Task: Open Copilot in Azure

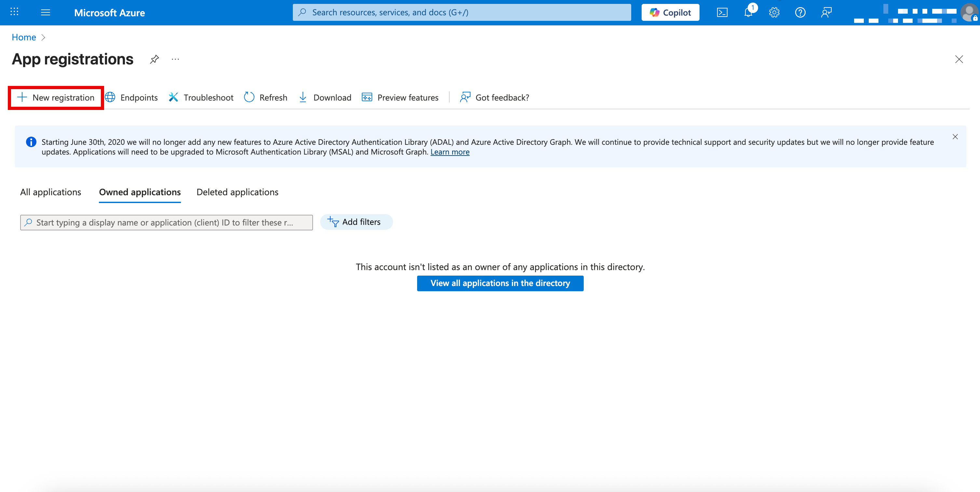Action: tap(670, 12)
